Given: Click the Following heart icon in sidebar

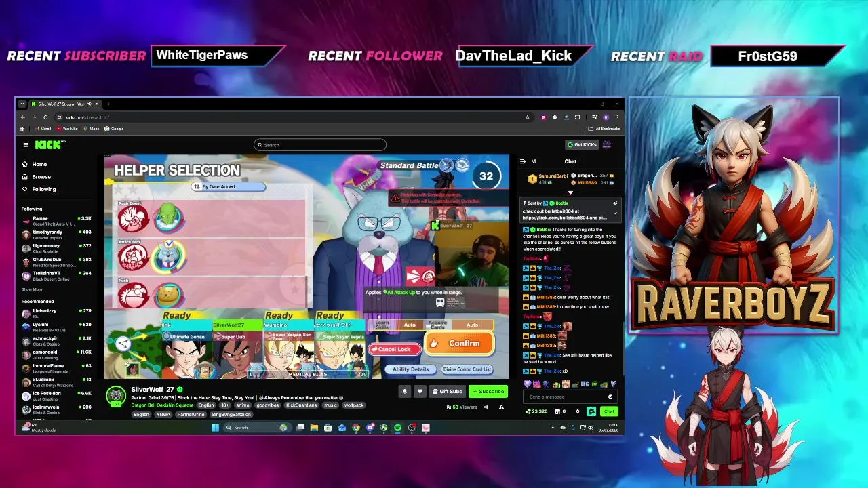Looking at the screenshot, I should coord(25,189).
